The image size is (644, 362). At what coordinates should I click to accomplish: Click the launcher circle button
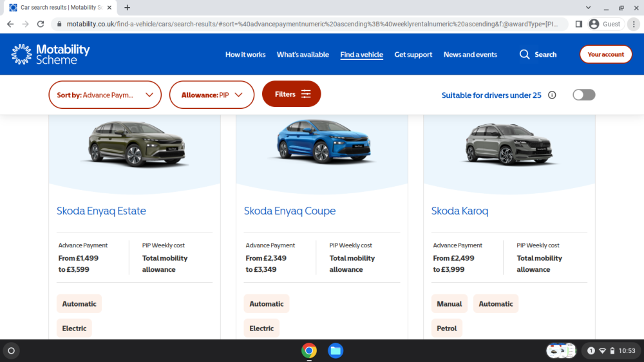click(x=12, y=350)
